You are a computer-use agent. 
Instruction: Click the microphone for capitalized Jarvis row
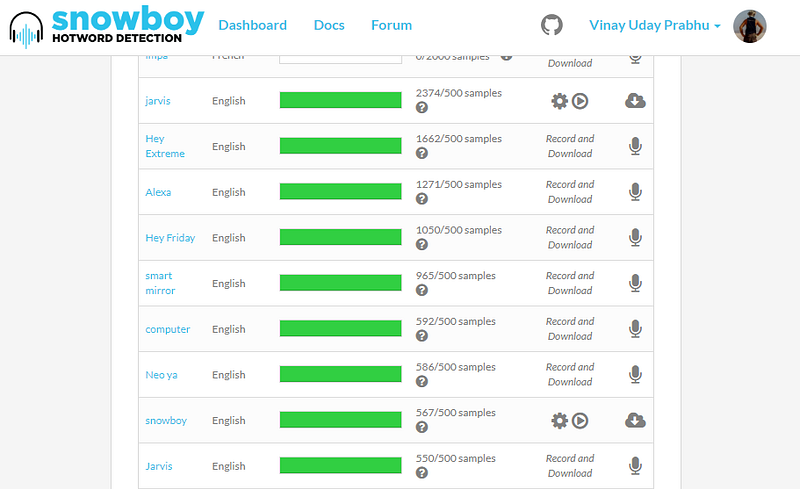635,466
